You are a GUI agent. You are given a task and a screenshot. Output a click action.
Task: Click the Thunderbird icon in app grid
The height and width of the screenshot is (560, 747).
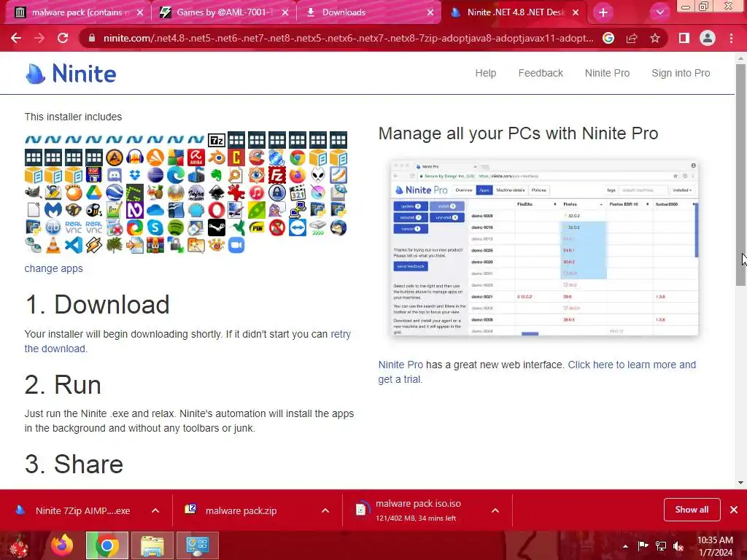338,227
